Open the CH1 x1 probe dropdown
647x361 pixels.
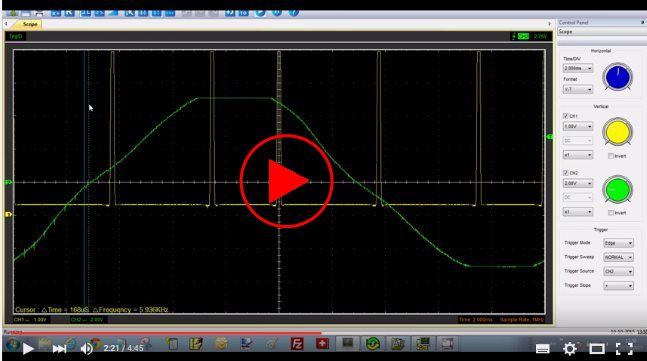578,155
